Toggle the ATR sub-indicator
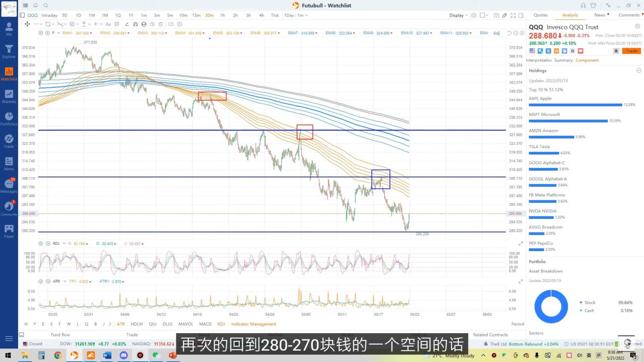Viewport: 644px width, 362px height. pyautogui.click(x=121, y=324)
